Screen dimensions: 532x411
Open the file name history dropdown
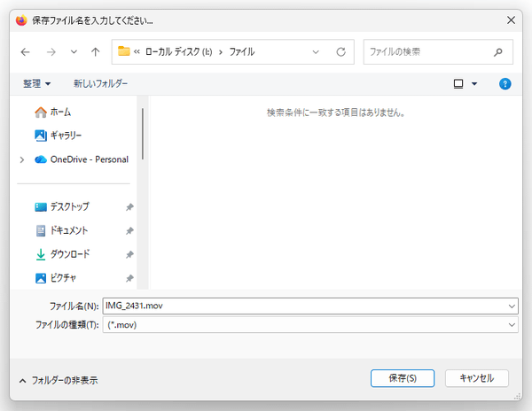[x=512, y=306]
